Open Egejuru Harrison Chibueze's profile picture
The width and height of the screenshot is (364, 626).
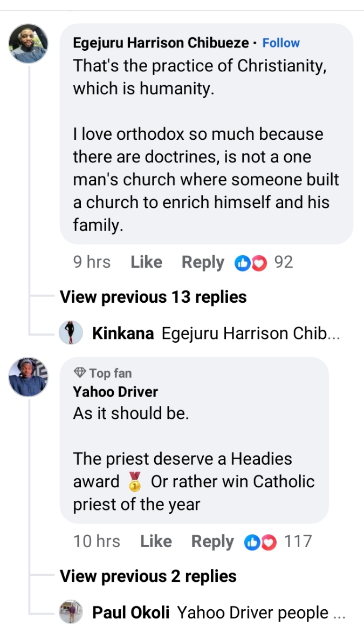pyautogui.click(x=29, y=43)
